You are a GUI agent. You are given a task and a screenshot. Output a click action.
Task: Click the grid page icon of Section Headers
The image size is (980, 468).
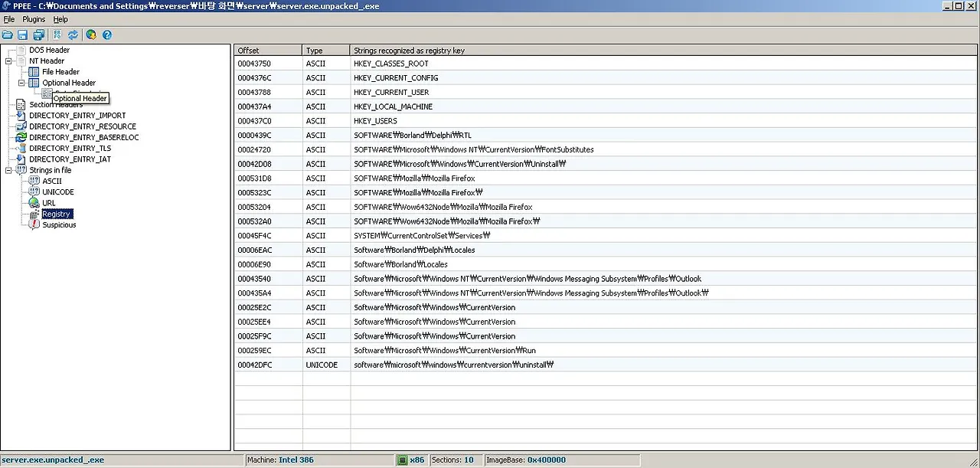21,105
